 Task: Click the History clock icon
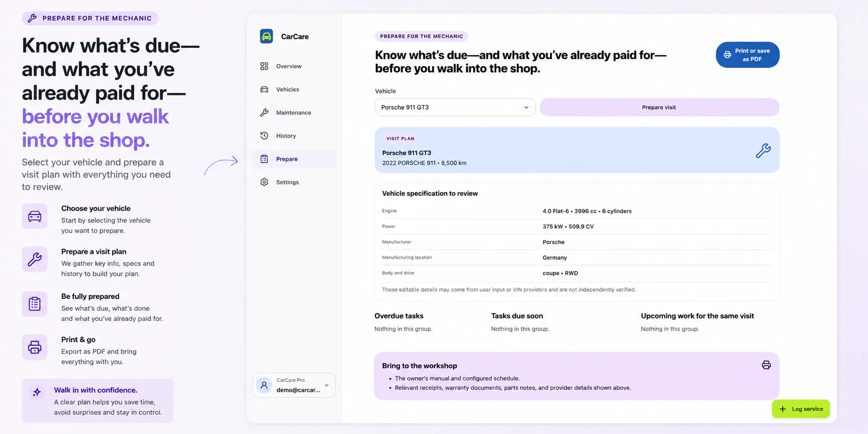(264, 136)
